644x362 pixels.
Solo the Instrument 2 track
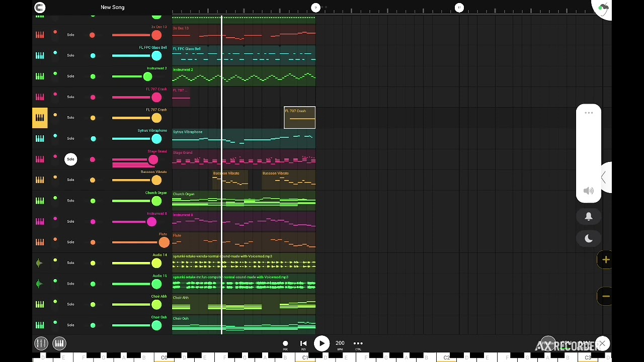pos(70,76)
